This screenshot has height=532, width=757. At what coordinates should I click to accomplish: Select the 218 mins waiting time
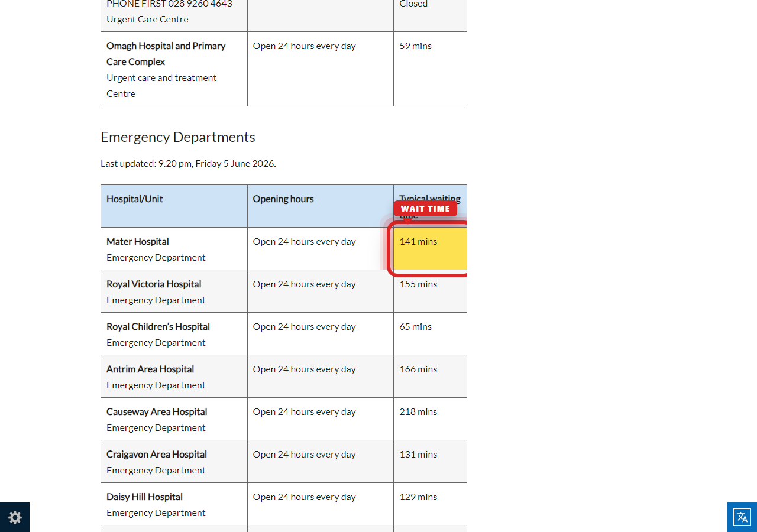tap(418, 411)
